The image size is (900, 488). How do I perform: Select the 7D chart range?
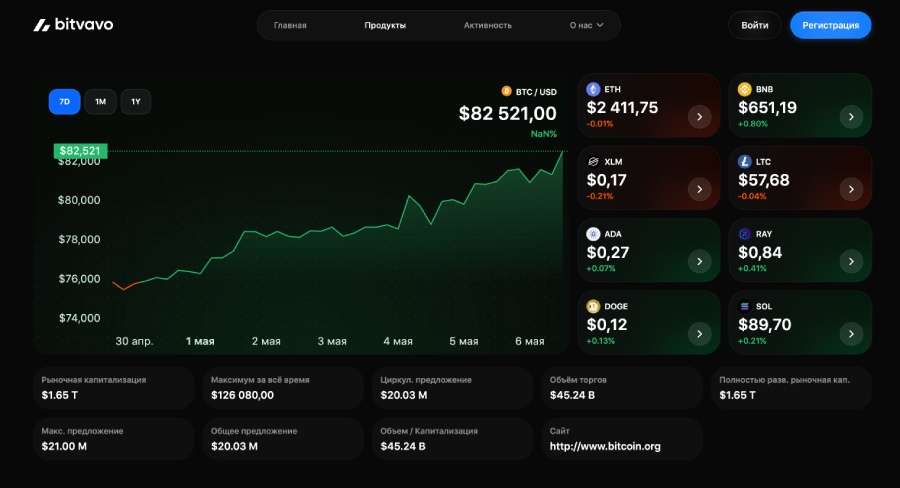point(64,102)
